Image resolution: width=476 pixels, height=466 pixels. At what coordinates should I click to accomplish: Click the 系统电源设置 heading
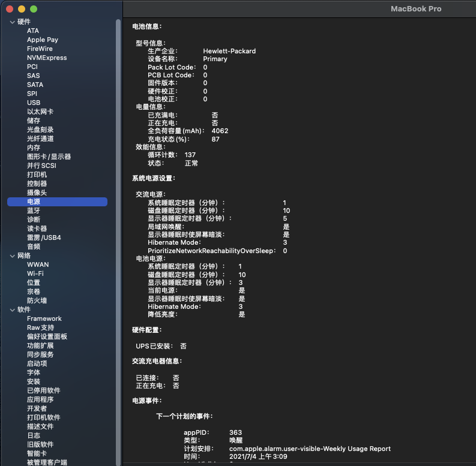click(154, 178)
